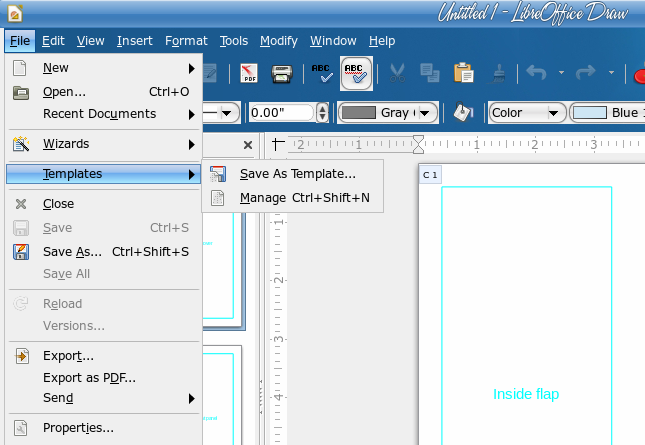Open the Gray line color dropdown
645x445 pixels.
click(425, 113)
